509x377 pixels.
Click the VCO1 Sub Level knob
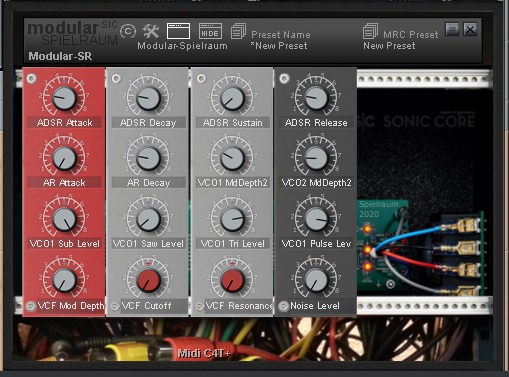[64, 219]
